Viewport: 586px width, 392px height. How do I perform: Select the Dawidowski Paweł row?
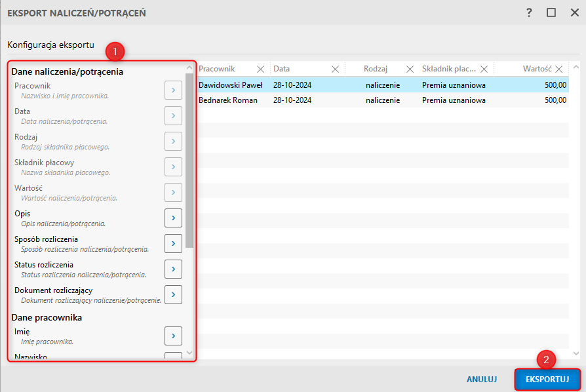383,85
